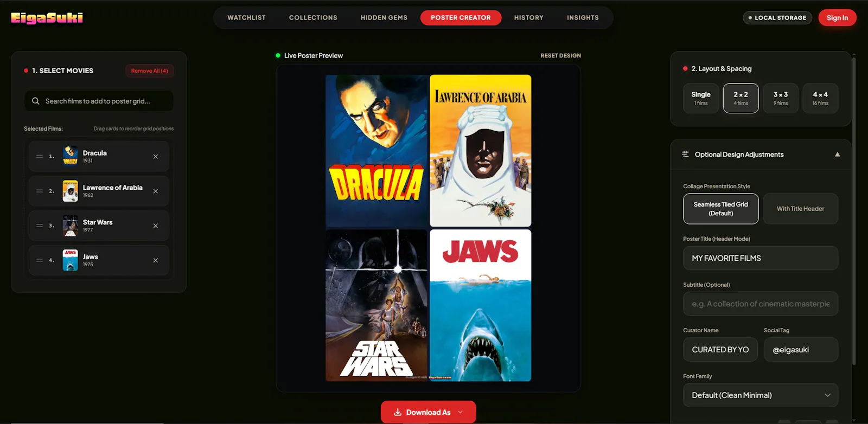This screenshot has height=424, width=868.
Task: Open the Font Family dropdown
Action: click(x=761, y=395)
